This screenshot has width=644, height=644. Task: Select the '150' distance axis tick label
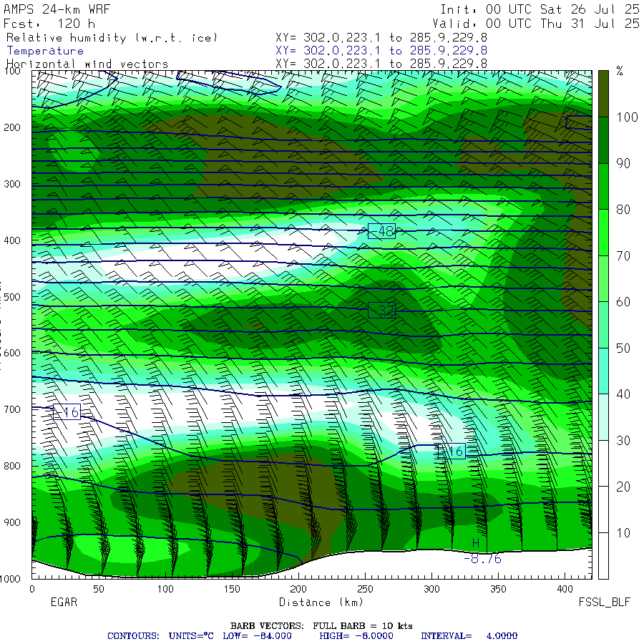pos(232,590)
